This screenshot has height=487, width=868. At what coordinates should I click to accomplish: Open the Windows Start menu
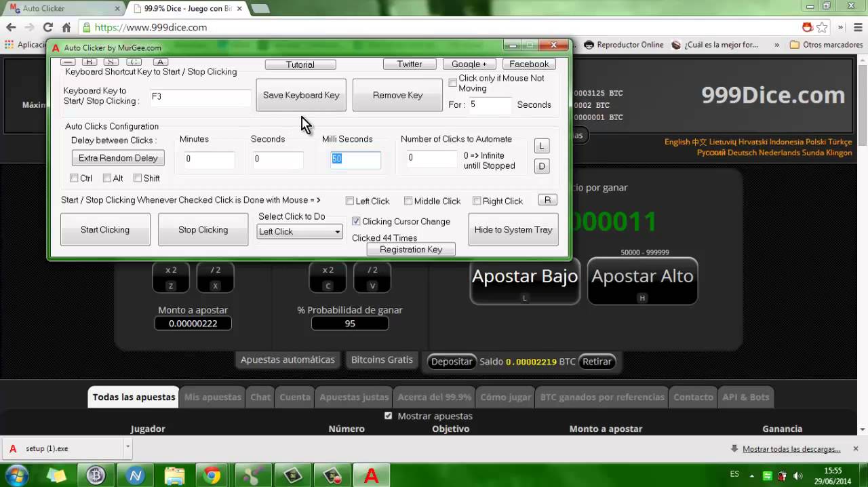click(x=17, y=475)
